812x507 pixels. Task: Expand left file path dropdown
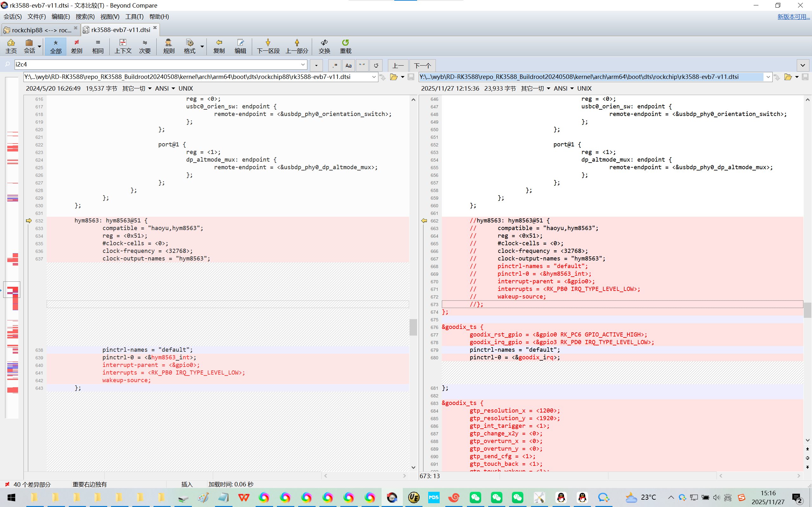[374, 77]
